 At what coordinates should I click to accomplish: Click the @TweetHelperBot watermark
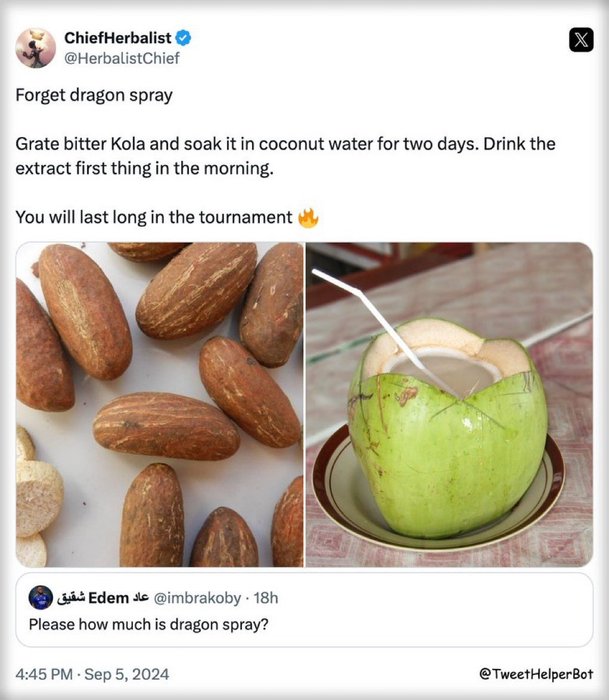tap(536, 674)
